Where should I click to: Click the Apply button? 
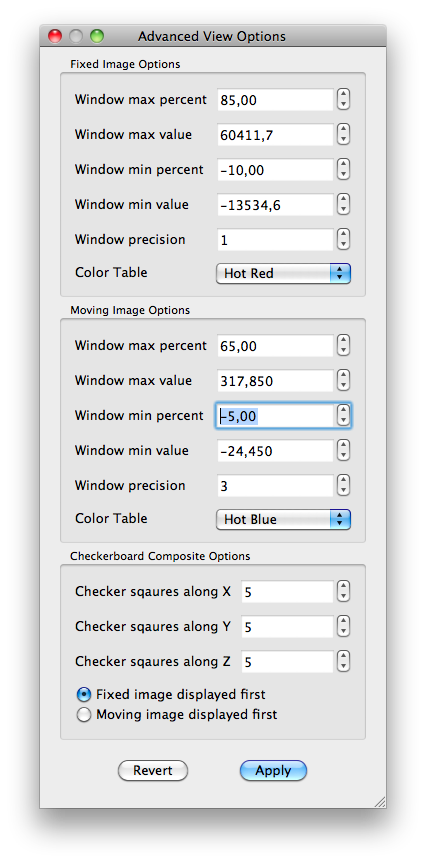[273, 771]
